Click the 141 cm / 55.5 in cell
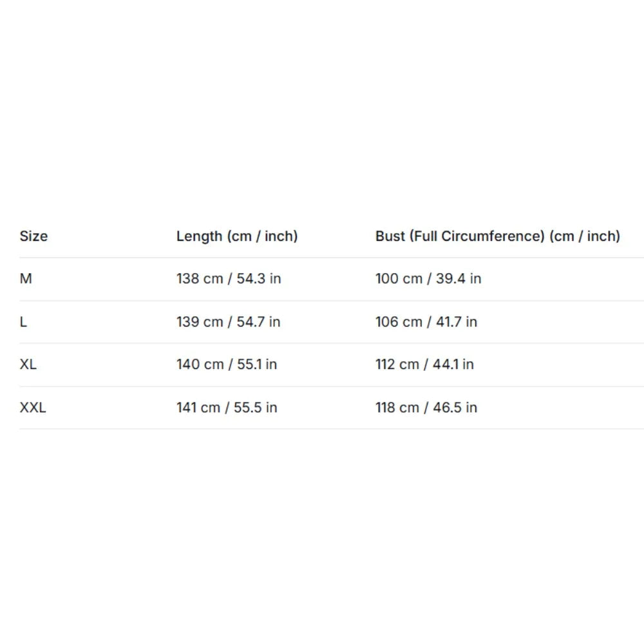The height and width of the screenshot is (644, 644). coord(227,408)
